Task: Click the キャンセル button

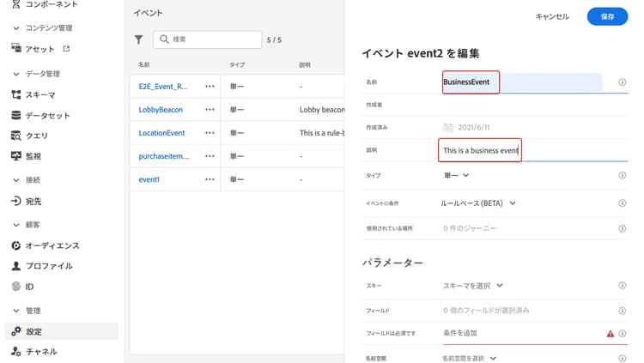Action: 552,16
